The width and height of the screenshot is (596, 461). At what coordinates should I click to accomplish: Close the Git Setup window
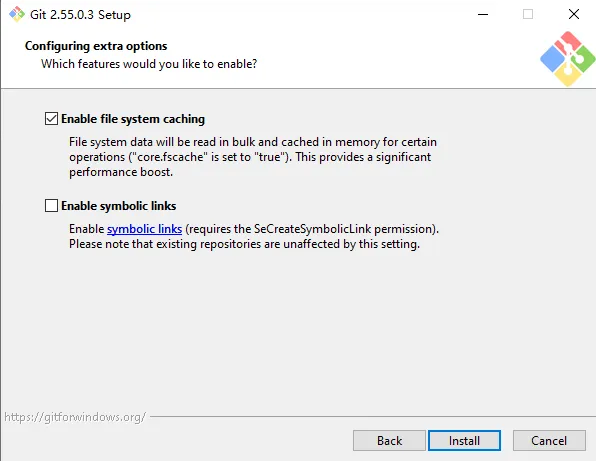point(574,14)
